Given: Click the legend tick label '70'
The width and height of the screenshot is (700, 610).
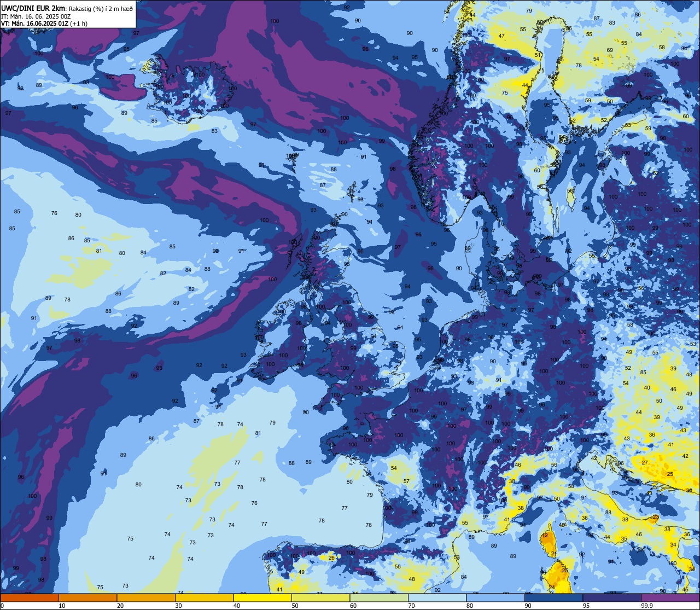Looking at the screenshot, I should pyautogui.click(x=411, y=606).
